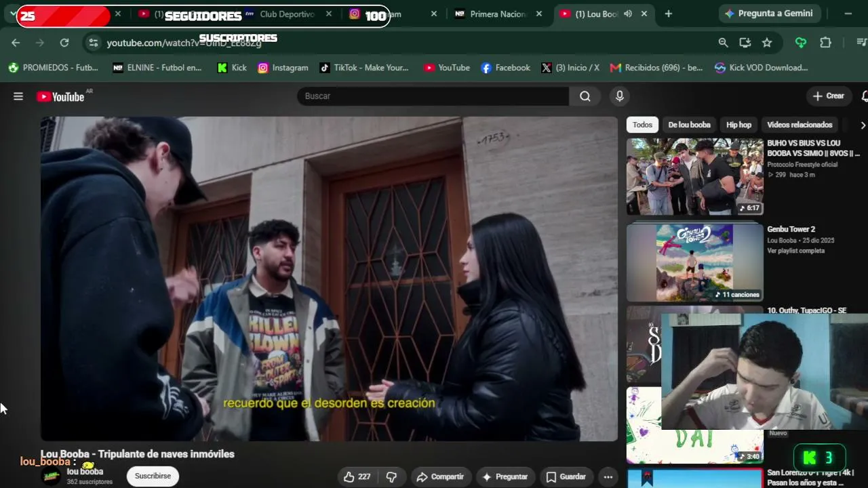Image resolution: width=868 pixels, height=488 pixels.
Task: Open the YouTube bookmark
Action: point(447,68)
